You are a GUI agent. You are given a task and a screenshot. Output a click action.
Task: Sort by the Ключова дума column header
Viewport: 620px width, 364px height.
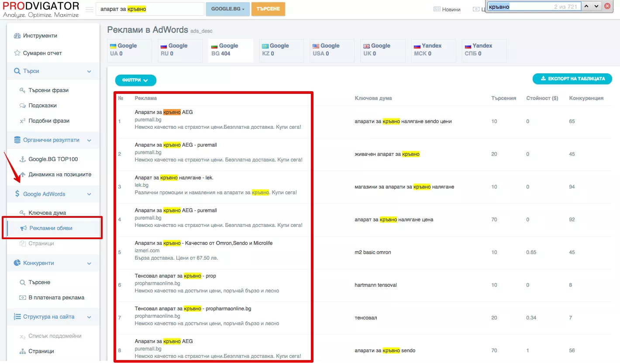pos(373,98)
